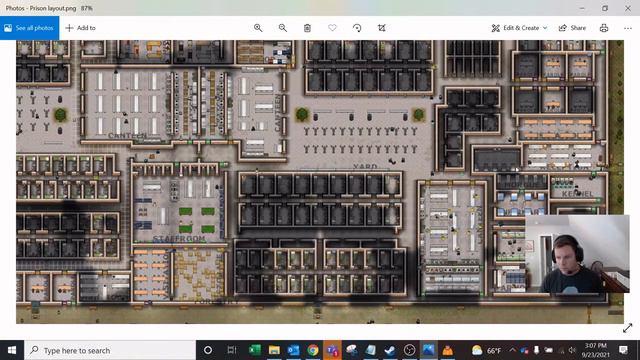Expand the Edit & Create dropdown

pyautogui.click(x=519, y=28)
